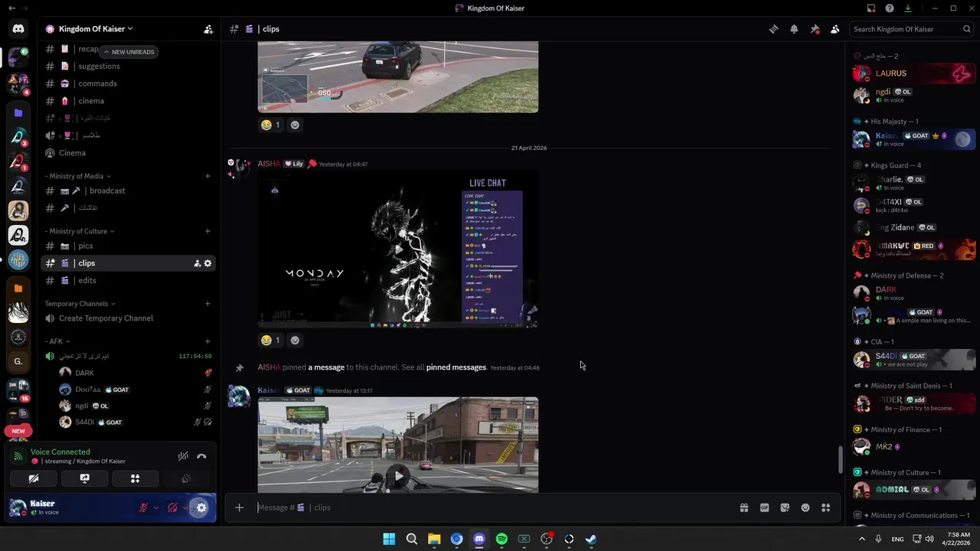The image size is (980, 551).
Task: Click laughing emoji reaction on AISHA's post
Action: click(x=271, y=341)
